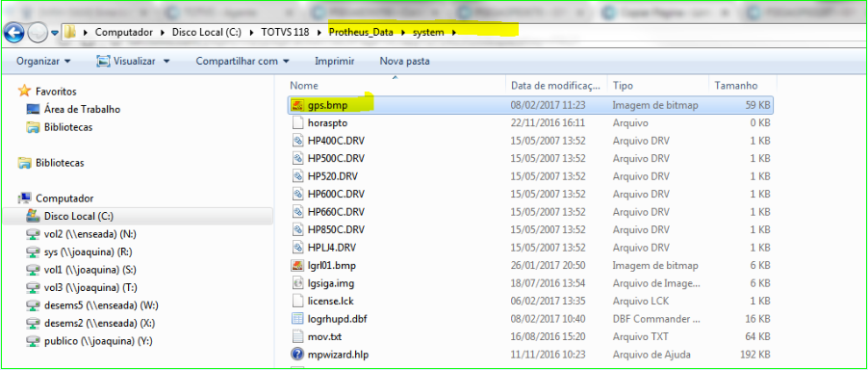
Task: Select the mov.txt text file icon
Action: point(297,336)
